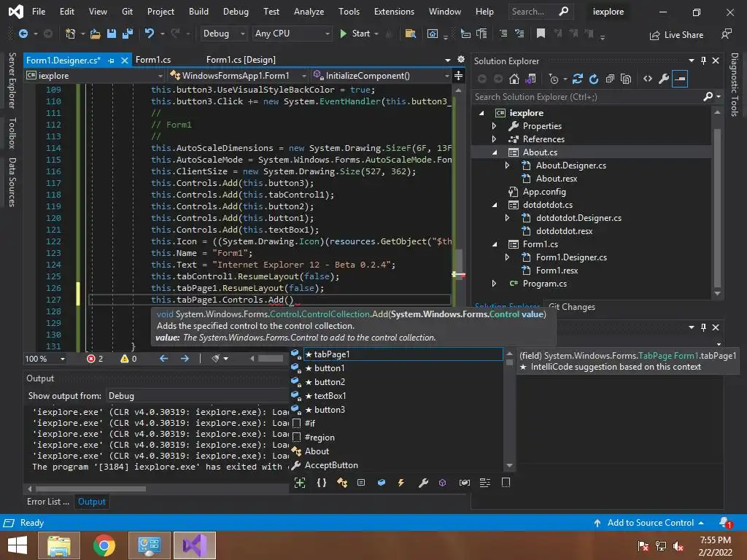Click the error count indicator below the editor
Image resolution: width=747 pixels, height=560 pixels.
point(95,359)
